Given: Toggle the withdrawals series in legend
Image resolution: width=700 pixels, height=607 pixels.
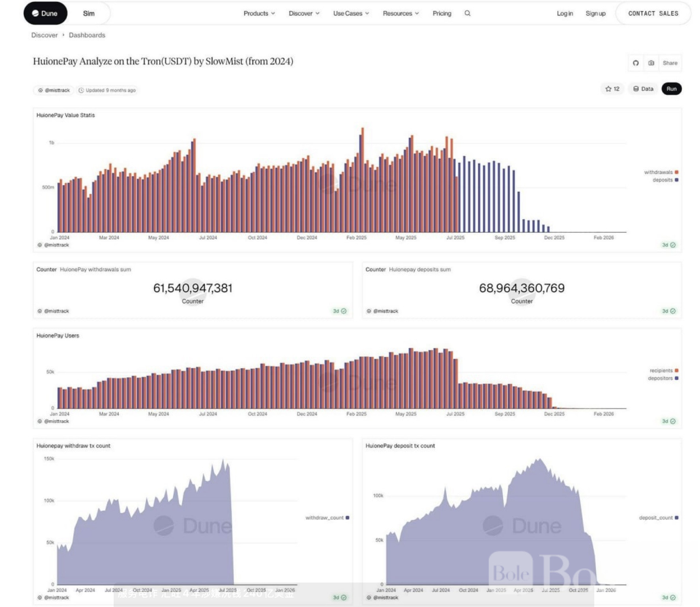Looking at the screenshot, I should pyautogui.click(x=661, y=172).
